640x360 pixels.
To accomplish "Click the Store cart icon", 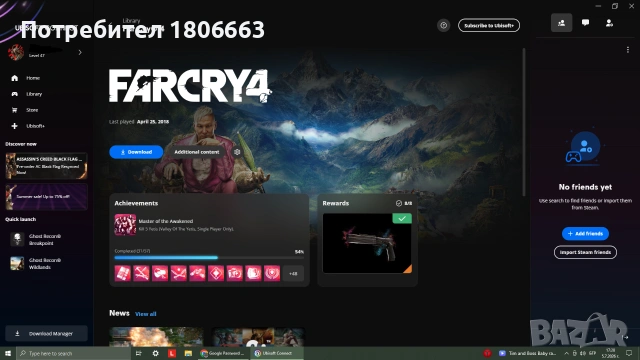I will click(15, 110).
